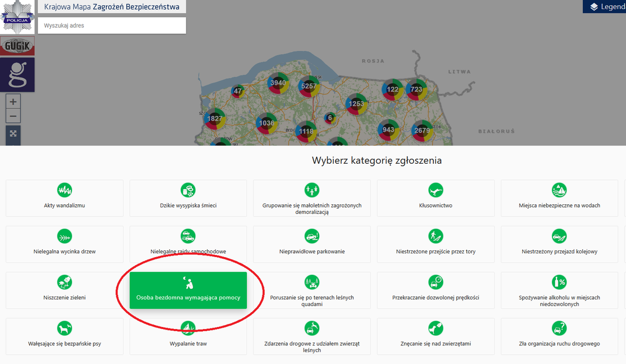Choose Miejsca niebezpieczne na wodach category
Screen dimensions: 626x364
[x=559, y=198]
